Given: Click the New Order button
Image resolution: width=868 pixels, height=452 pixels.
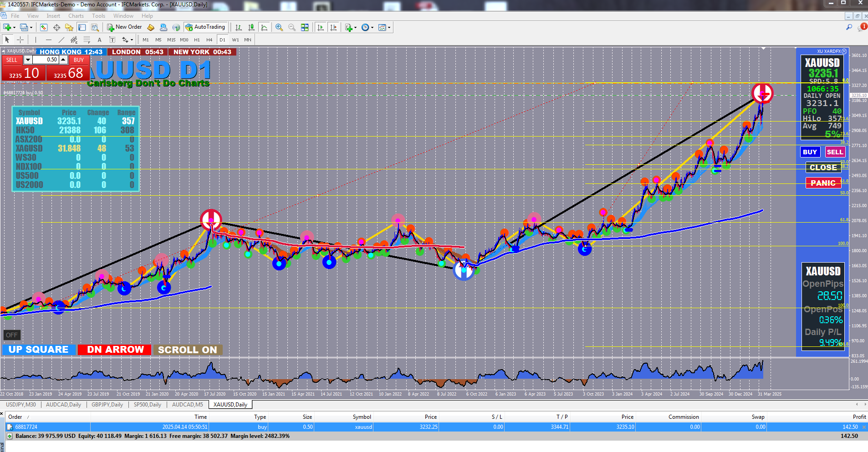Looking at the screenshot, I should [x=124, y=27].
